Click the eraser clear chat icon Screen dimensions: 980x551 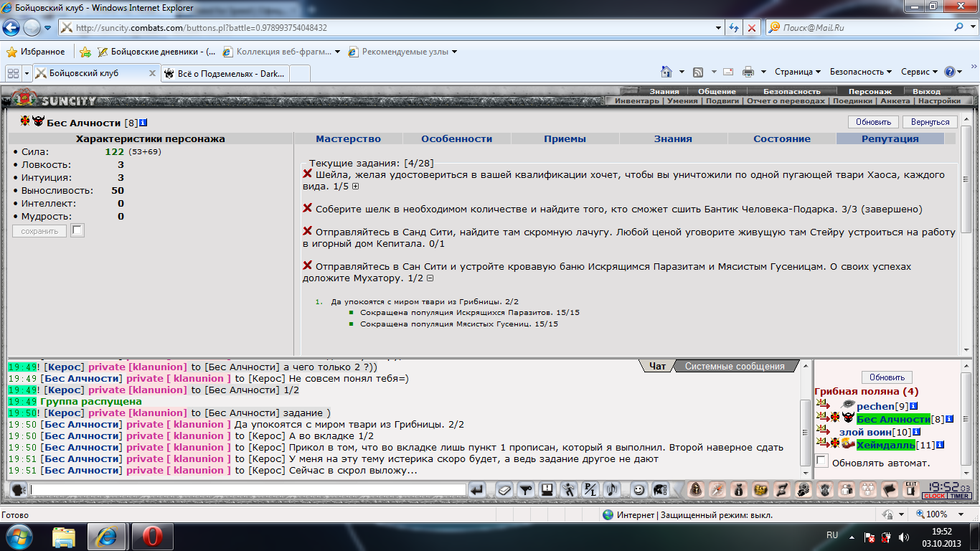tap(504, 490)
